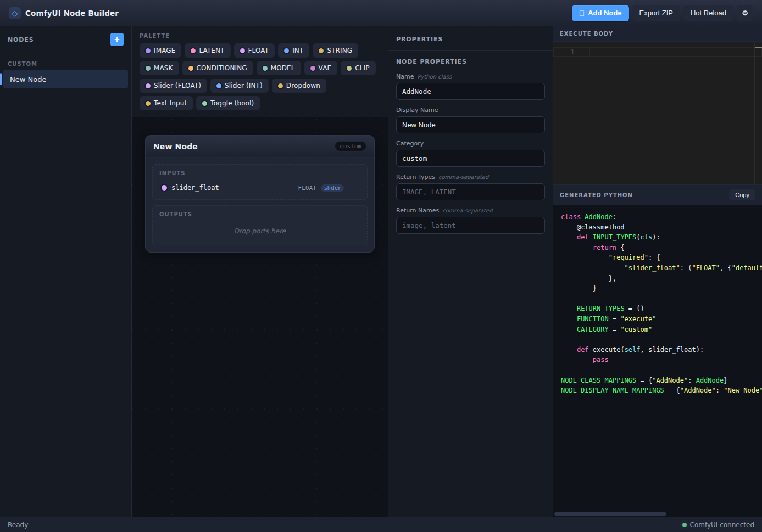Edit the Category field
Image resolution: width=762 pixels, height=532 pixels.
[470, 159]
